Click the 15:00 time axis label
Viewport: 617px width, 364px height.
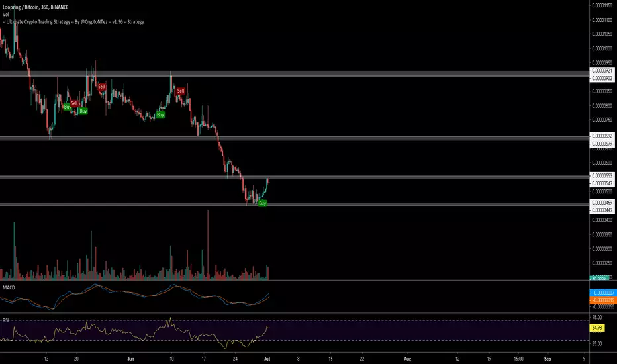click(x=518, y=359)
